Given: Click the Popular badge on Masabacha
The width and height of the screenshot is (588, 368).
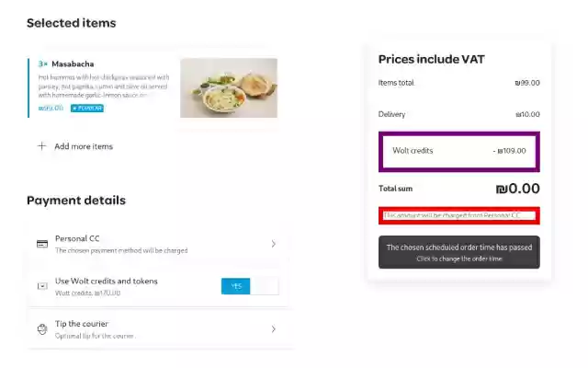Looking at the screenshot, I should coord(87,109).
